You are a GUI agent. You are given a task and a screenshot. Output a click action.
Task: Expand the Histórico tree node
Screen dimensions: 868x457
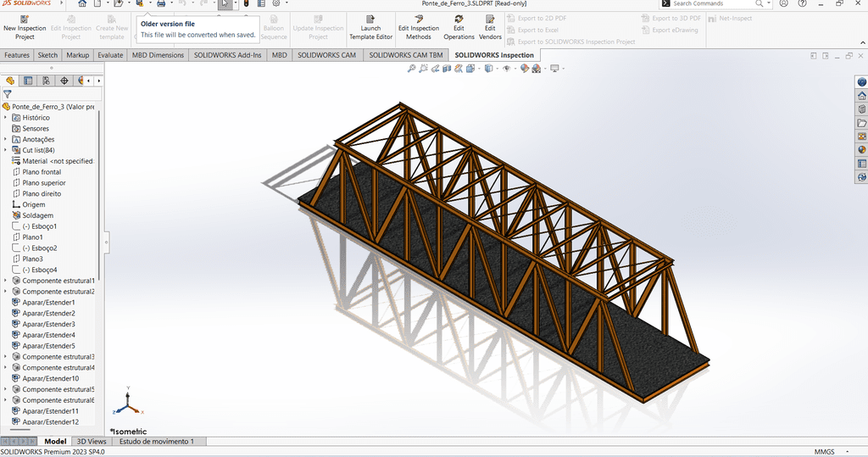(5, 118)
